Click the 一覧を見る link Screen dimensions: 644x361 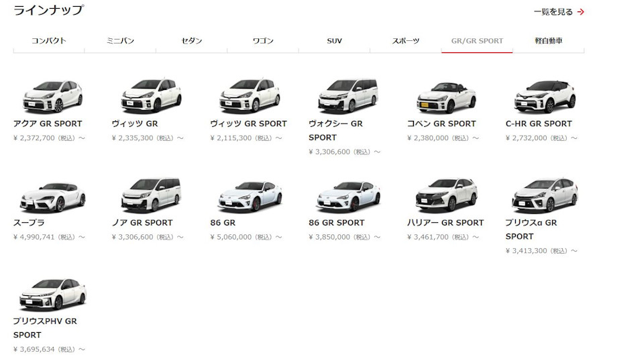(553, 12)
